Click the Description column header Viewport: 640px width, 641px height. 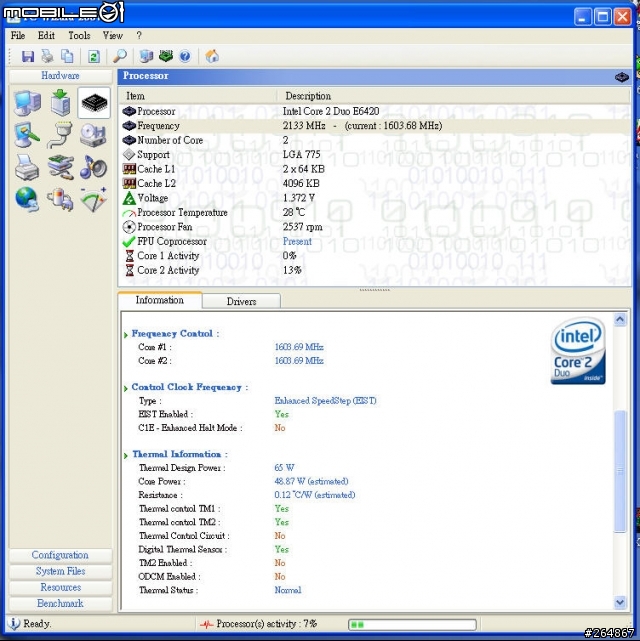[453, 96]
